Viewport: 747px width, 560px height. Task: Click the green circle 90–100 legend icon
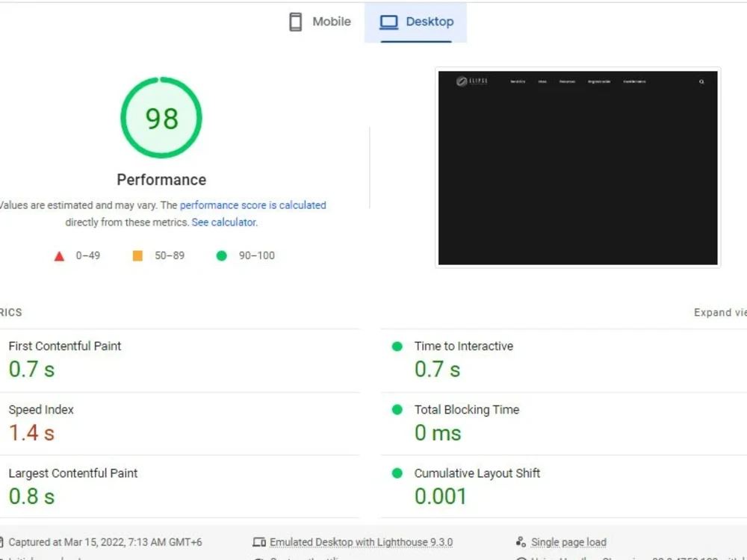pyautogui.click(x=222, y=255)
